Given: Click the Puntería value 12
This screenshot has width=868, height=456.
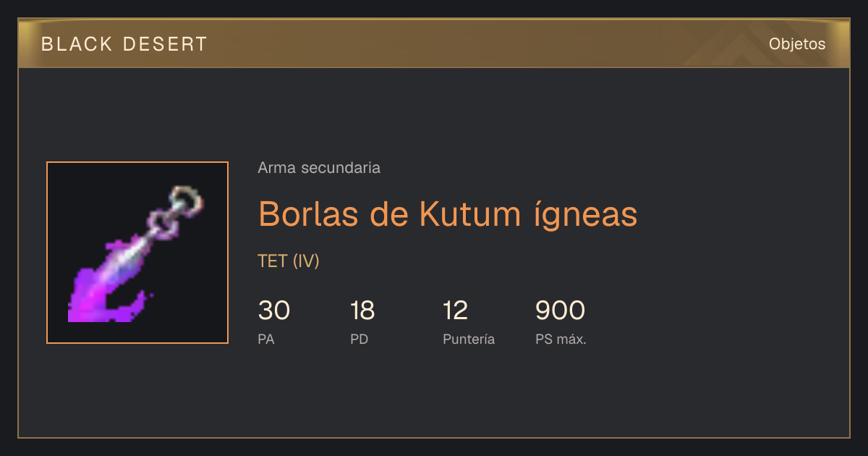Looking at the screenshot, I should pos(456,311).
